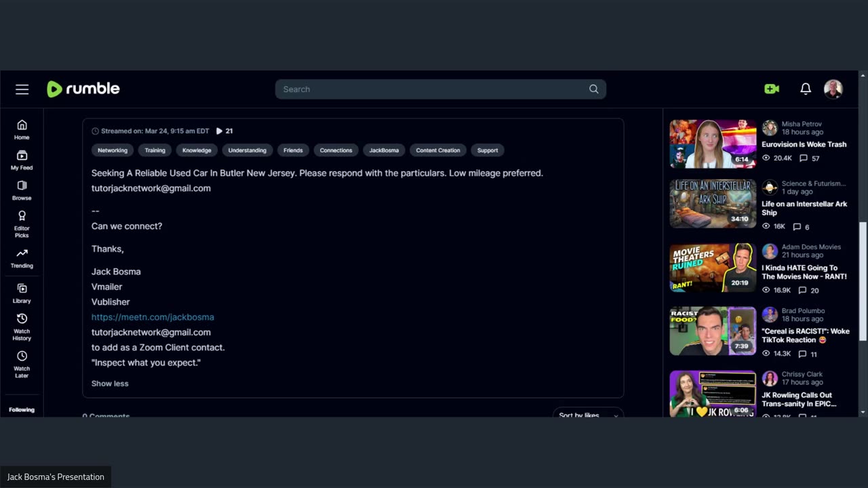Click the Jack Bosma's Presentation label
Viewport: 868px width, 488px height.
pos(56,477)
